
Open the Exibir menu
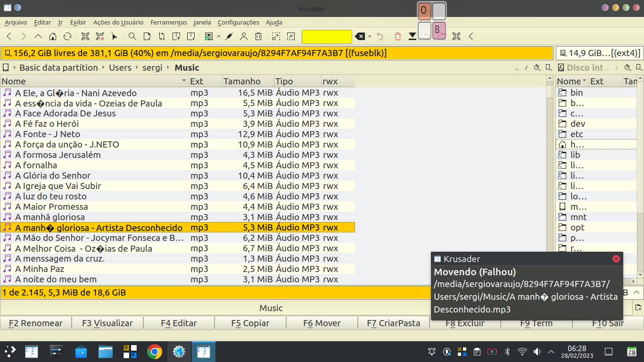78,22
